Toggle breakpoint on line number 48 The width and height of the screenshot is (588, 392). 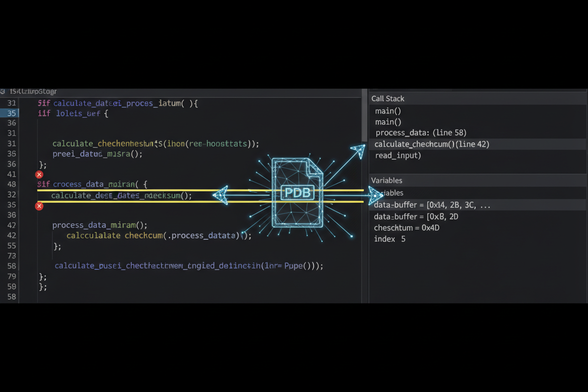11,184
